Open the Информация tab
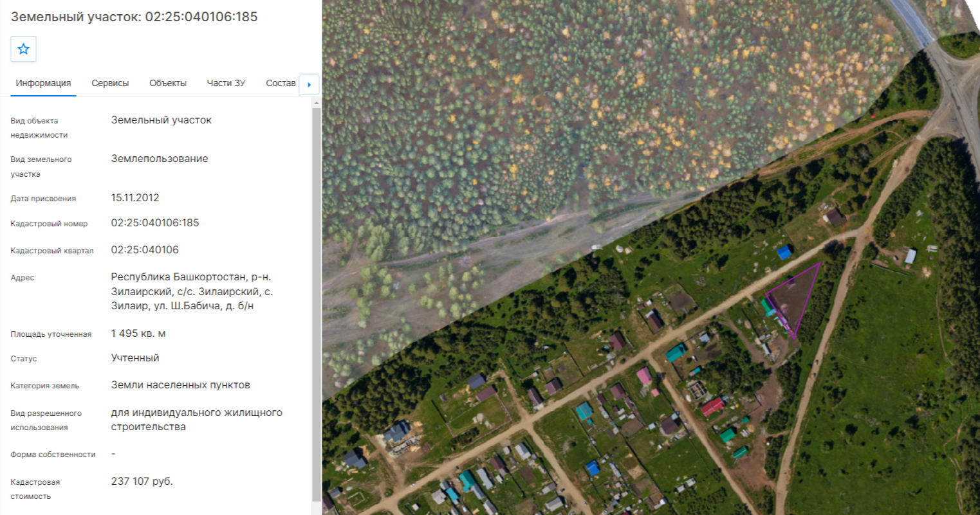Viewport: 980px width, 515px height. [43, 83]
